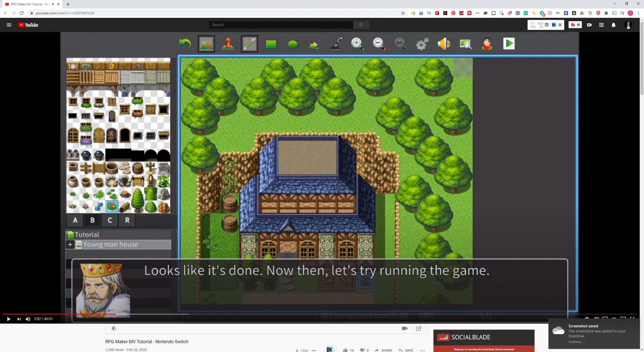The width and height of the screenshot is (644, 352).
Task: Skip to the next video
Action: [19, 319]
